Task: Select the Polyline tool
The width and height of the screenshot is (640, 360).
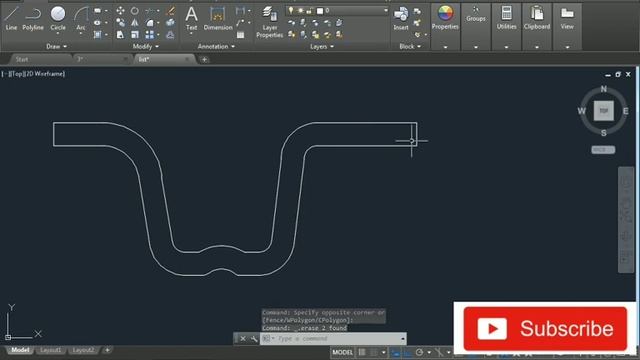Action: click(33, 18)
